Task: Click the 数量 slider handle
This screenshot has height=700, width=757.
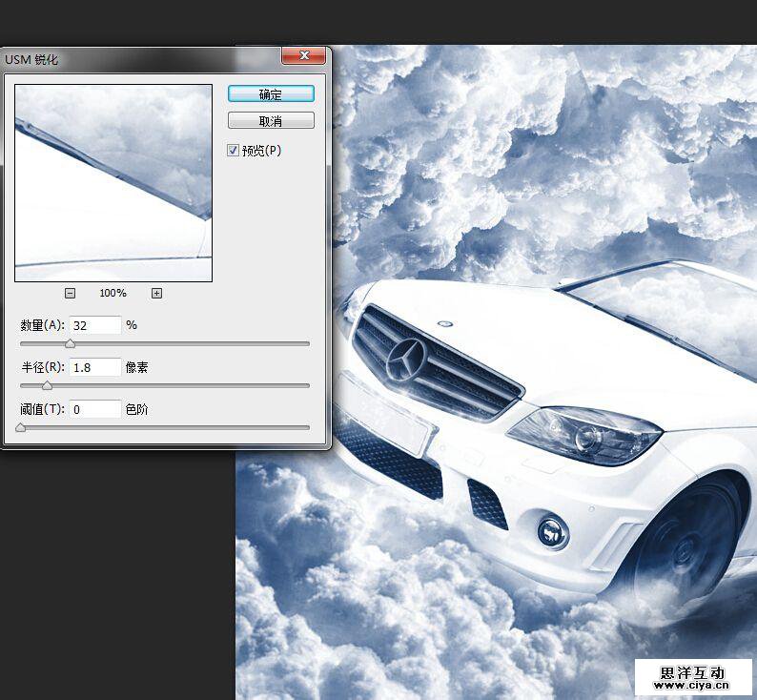Action: point(70,343)
